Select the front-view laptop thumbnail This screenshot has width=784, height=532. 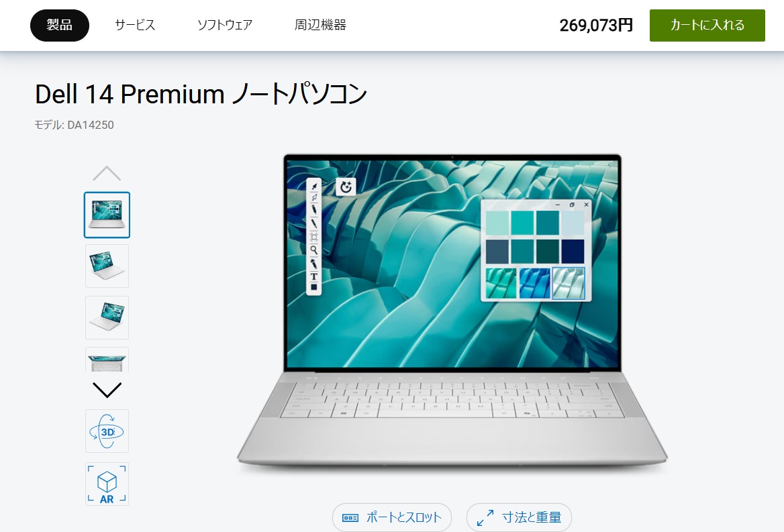tap(107, 215)
